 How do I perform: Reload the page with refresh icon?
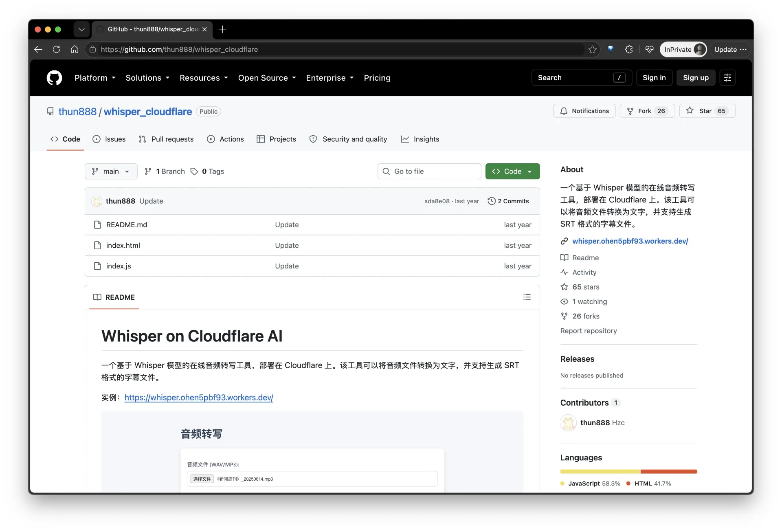(56, 49)
